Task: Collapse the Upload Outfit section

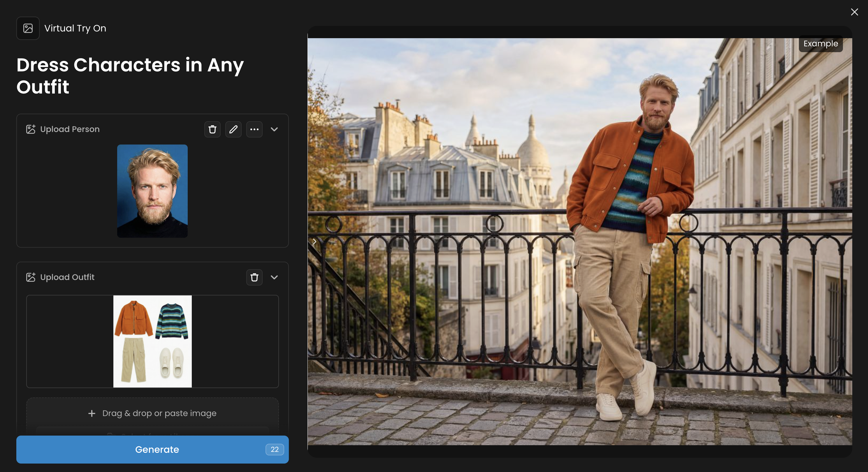Action: (x=274, y=277)
